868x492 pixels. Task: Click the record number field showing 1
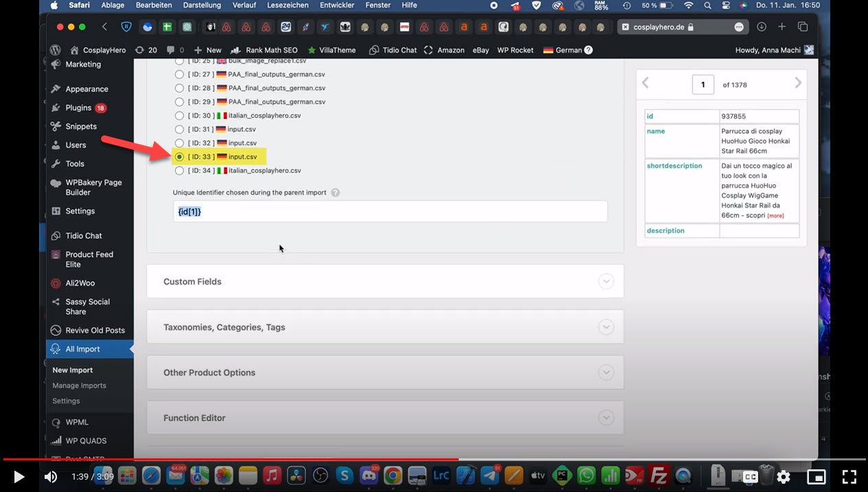point(703,85)
